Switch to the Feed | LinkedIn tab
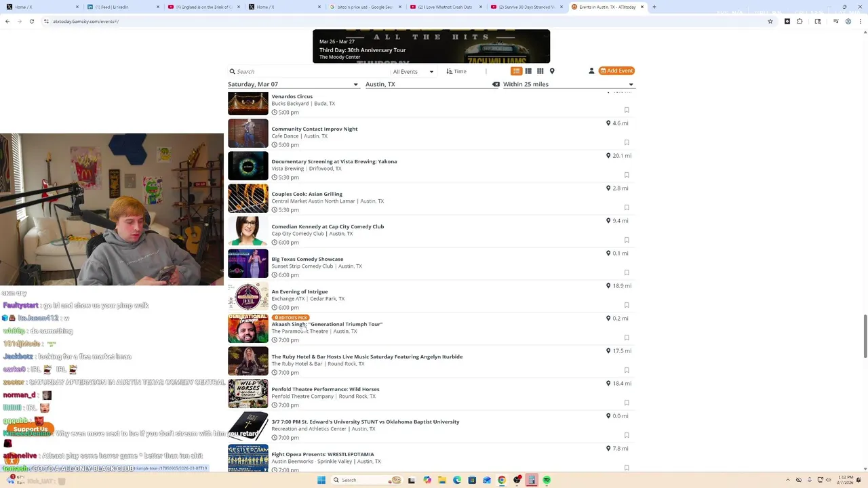 coord(123,7)
